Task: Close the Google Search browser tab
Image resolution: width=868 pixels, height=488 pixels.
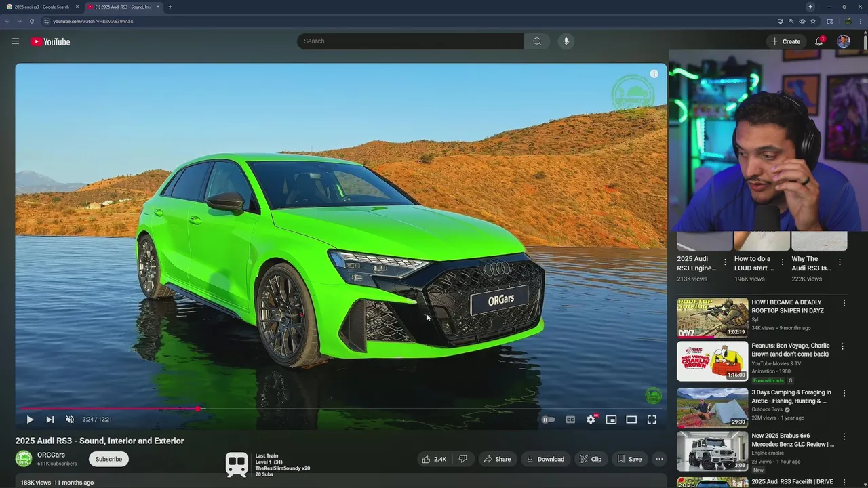Action: click(77, 7)
